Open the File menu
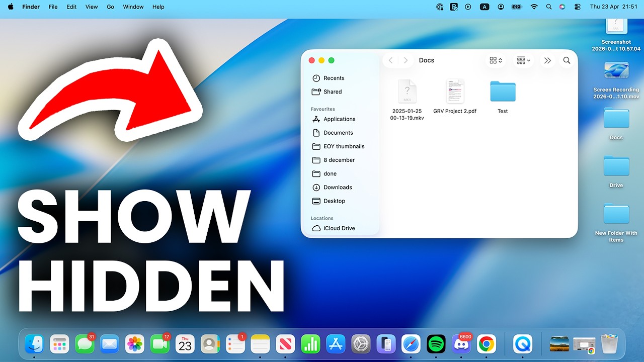The height and width of the screenshot is (362, 644). (x=53, y=7)
